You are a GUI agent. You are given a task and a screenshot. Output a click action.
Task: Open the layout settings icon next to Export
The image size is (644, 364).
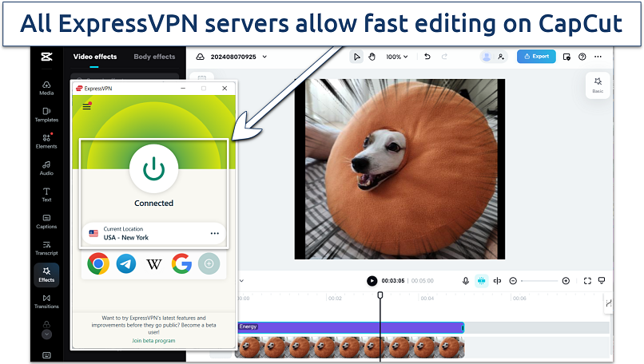click(566, 57)
